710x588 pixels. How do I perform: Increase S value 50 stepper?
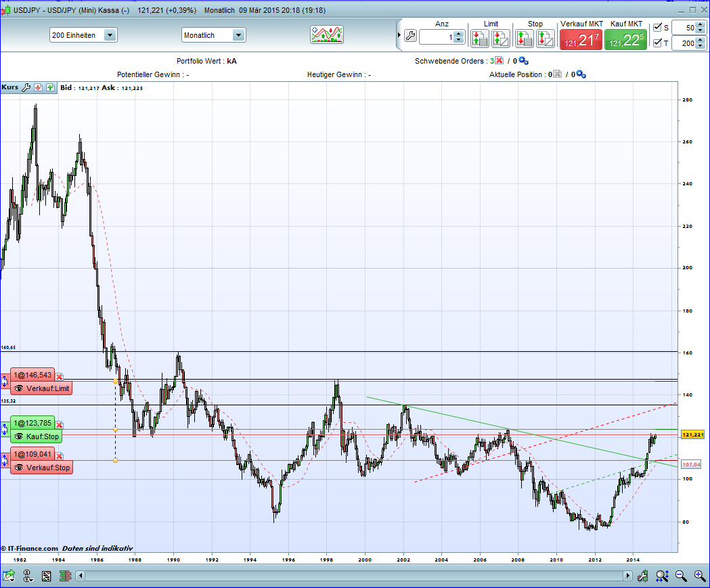coord(701,24)
